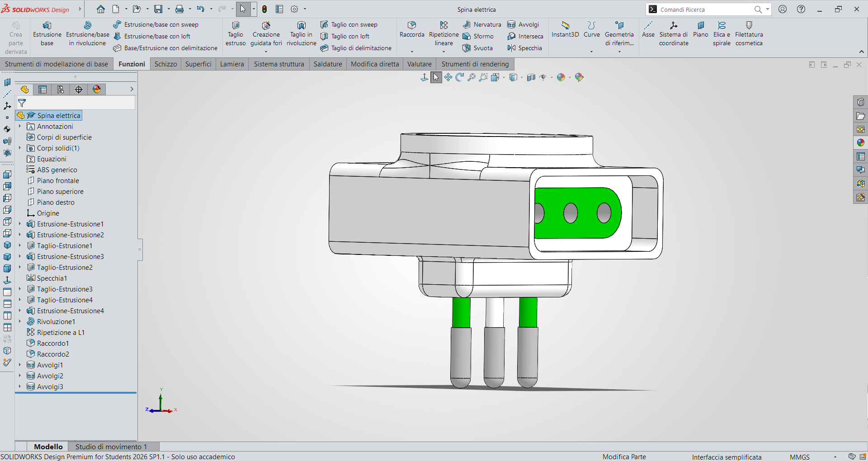
Task: Click the Nervatura rib tool
Action: pos(482,24)
